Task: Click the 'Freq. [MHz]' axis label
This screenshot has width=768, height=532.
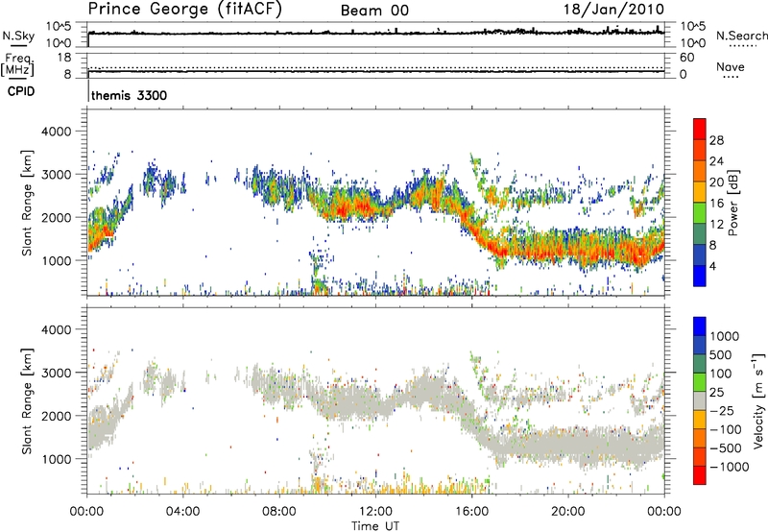Action: (17, 64)
